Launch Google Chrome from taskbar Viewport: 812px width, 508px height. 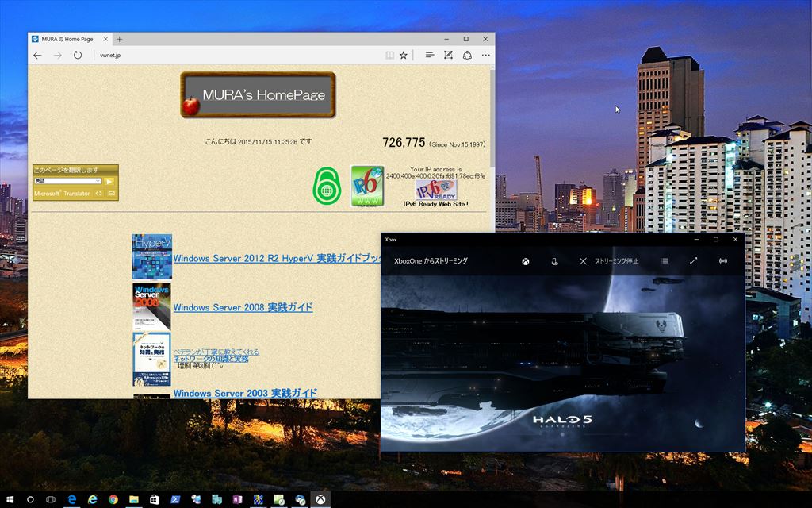pyautogui.click(x=113, y=500)
